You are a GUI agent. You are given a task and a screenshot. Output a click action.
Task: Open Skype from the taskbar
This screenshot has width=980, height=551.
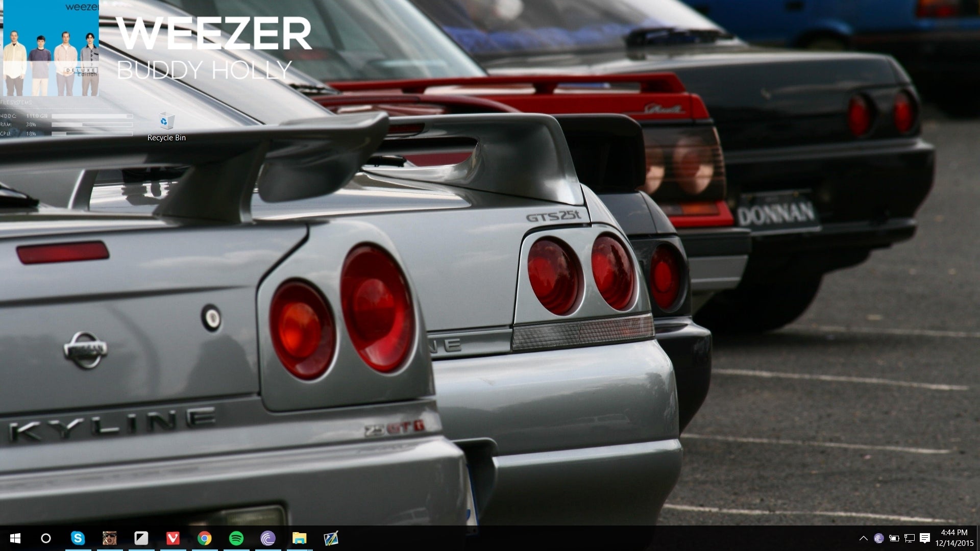78,538
